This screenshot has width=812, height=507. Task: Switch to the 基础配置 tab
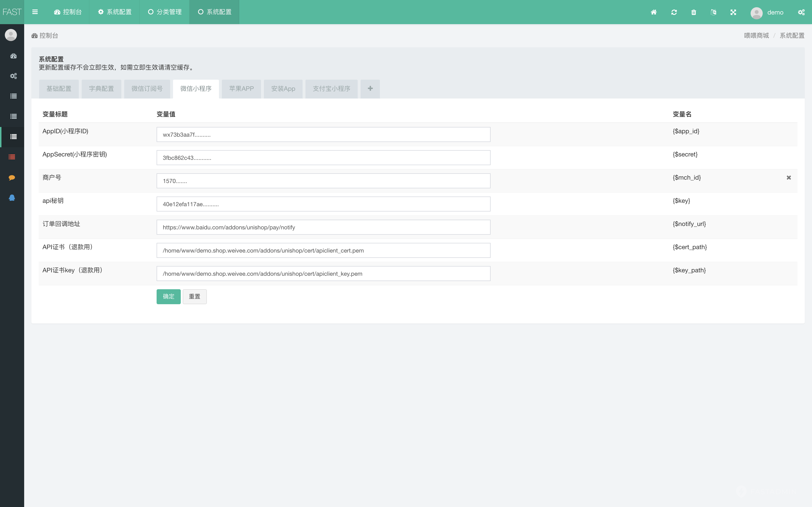pyautogui.click(x=59, y=89)
